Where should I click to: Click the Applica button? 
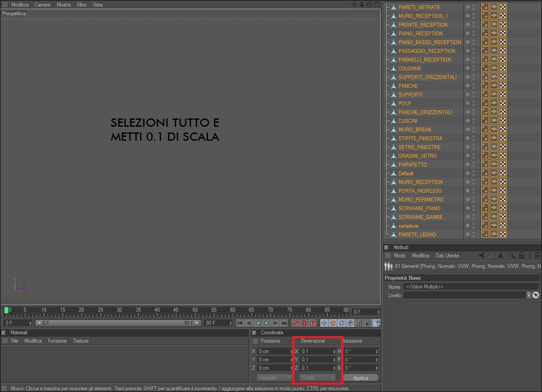(360, 378)
